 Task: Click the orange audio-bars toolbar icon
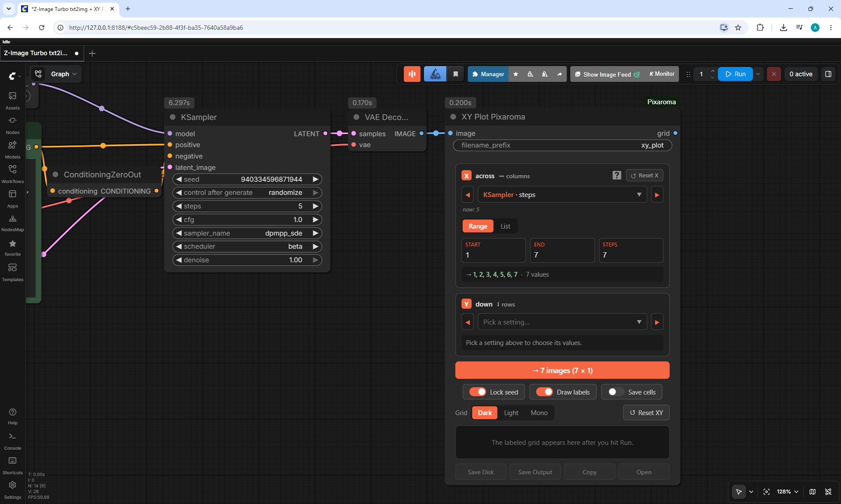pos(412,74)
